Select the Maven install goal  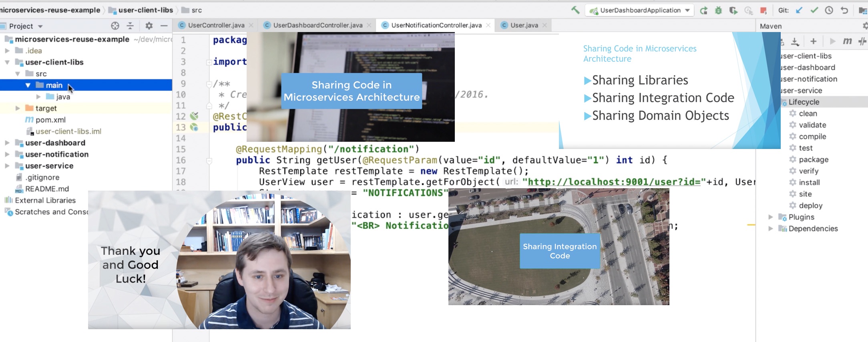[809, 183]
